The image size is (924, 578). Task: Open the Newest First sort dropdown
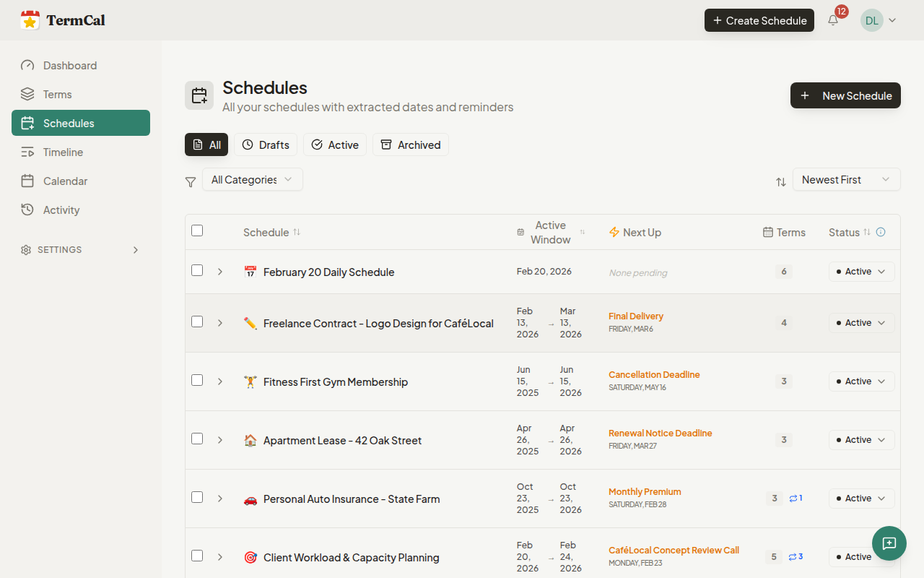[846, 179]
